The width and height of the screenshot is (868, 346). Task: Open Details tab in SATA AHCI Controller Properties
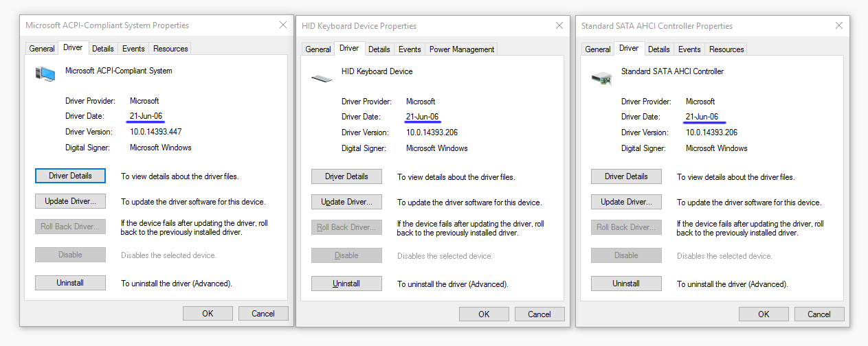click(x=659, y=49)
